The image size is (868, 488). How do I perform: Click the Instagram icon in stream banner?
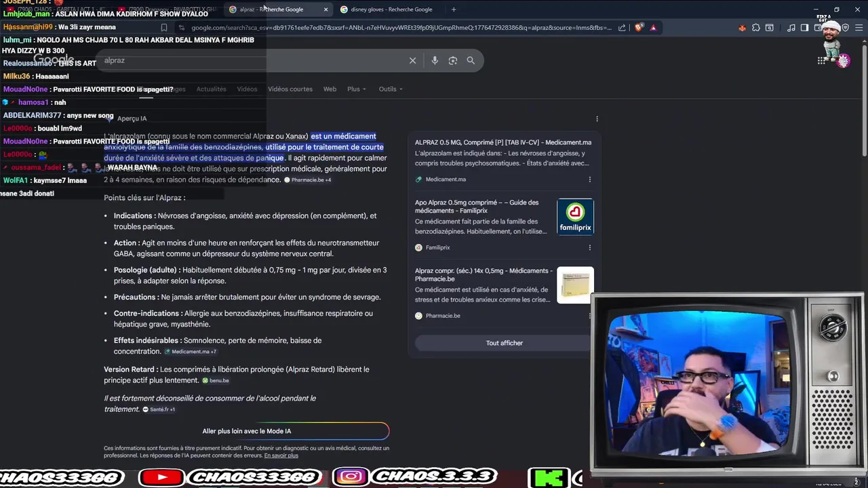(351, 477)
